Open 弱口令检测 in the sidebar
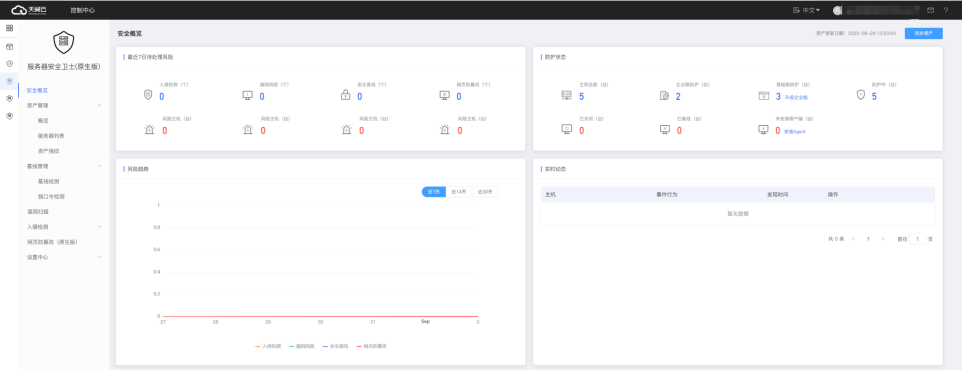The image size is (963, 371). pos(51,197)
